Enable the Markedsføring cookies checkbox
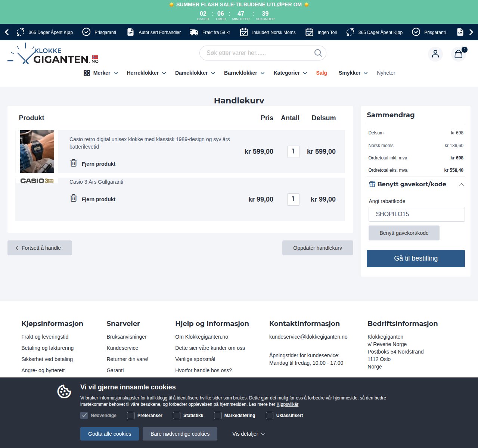 tap(218, 416)
